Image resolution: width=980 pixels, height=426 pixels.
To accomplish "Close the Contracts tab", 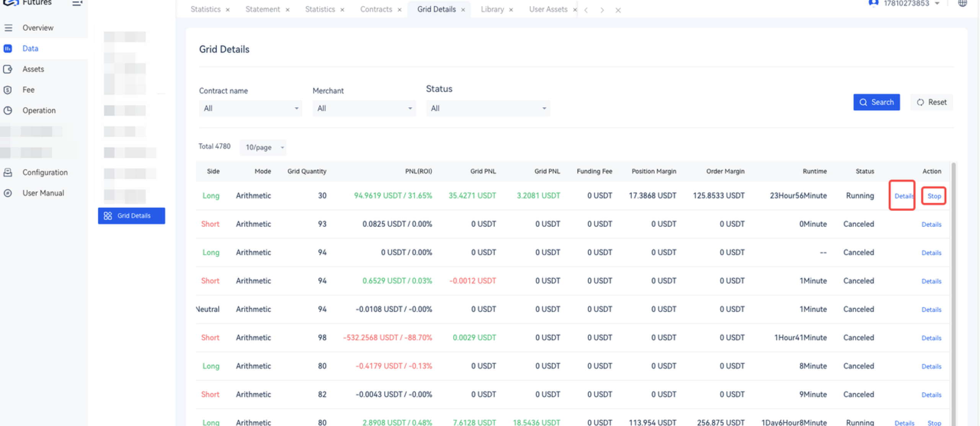I will coord(400,10).
